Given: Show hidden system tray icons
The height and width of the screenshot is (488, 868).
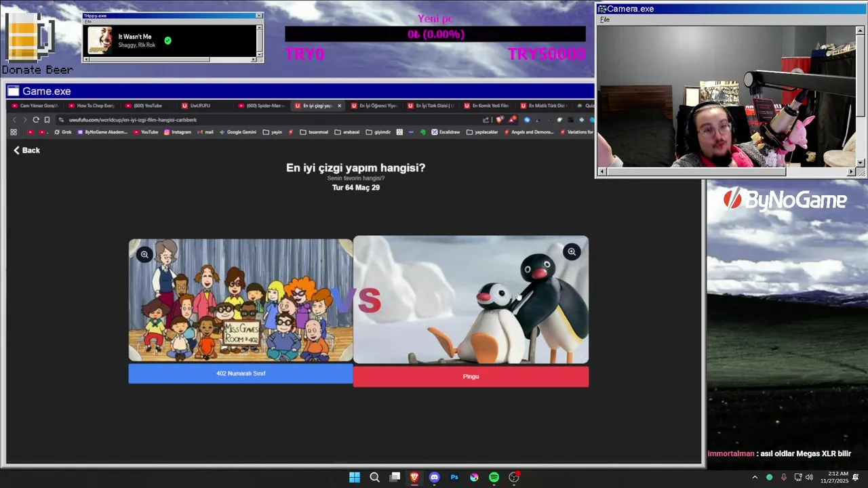Looking at the screenshot, I should point(755,477).
